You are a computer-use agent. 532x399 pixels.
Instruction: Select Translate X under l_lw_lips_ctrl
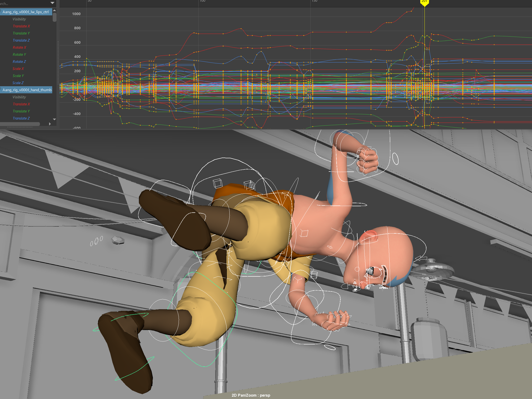[21, 26]
